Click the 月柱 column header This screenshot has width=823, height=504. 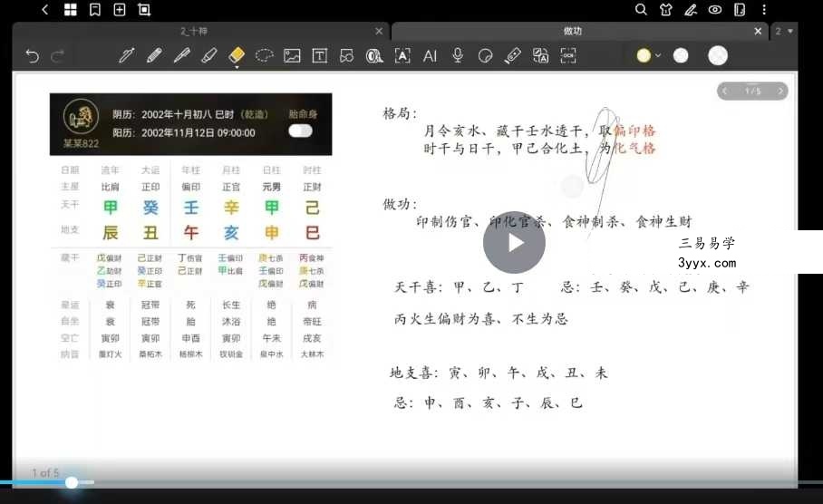pos(231,170)
